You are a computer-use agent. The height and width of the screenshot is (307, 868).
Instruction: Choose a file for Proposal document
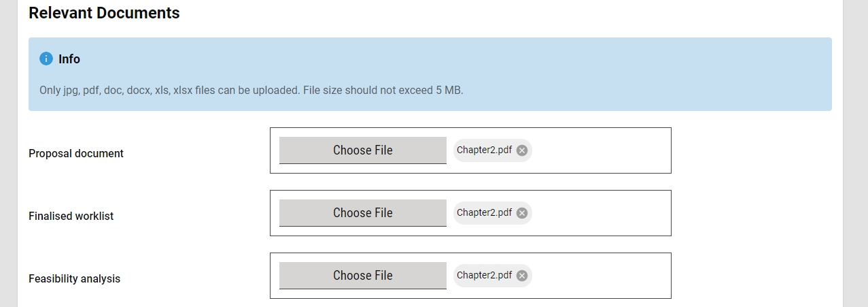(x=362, y=150)
